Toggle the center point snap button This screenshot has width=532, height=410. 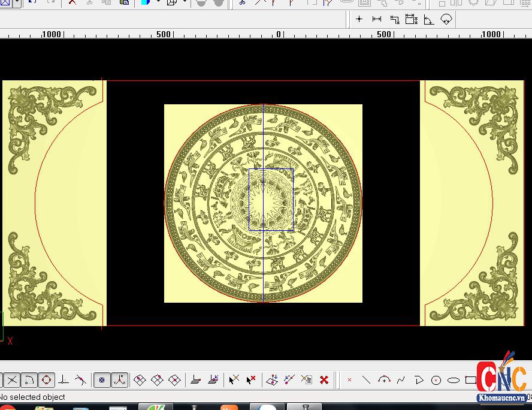point(102,380)
